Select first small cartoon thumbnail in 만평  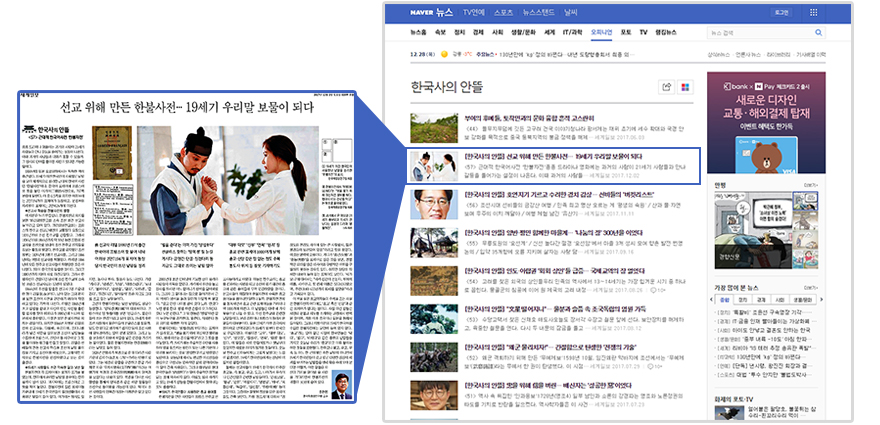tap(805, 201)
